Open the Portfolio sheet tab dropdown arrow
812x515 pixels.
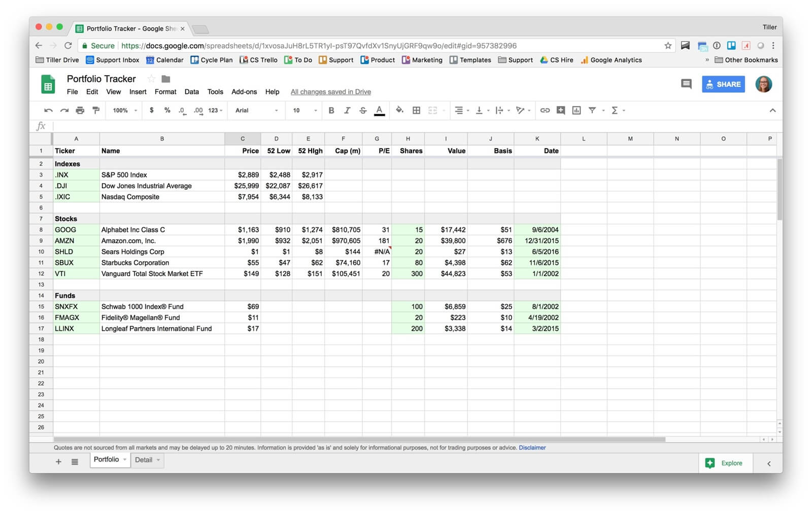pyautogui.click(x=125, y=460)
